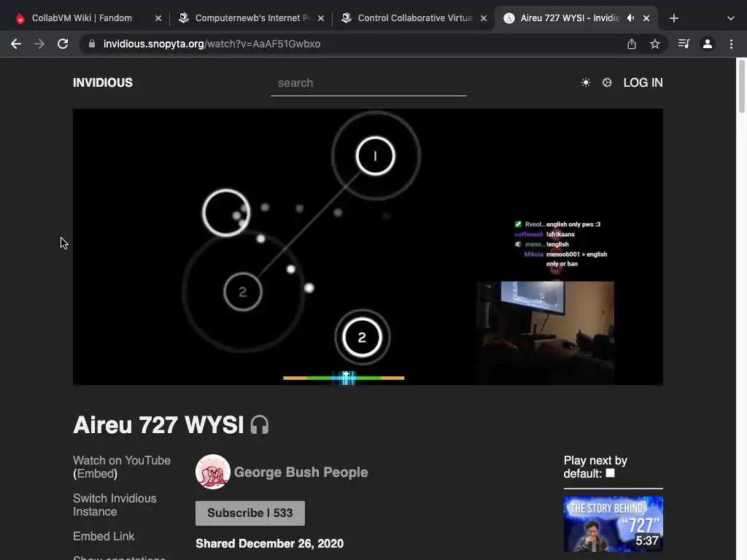Switch to Control Collaborative Virtual tab
Screen dimensions: 747x560
(414, 18)
